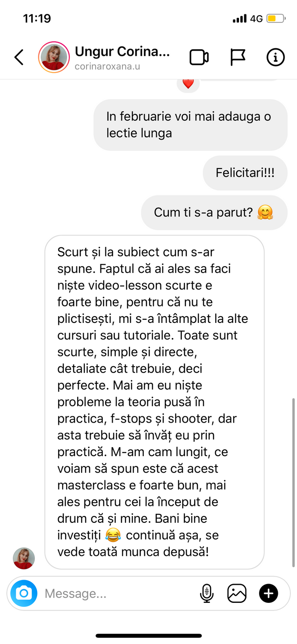
Task: Tap sender avatar beside long message
Action: tap(24, 558)
